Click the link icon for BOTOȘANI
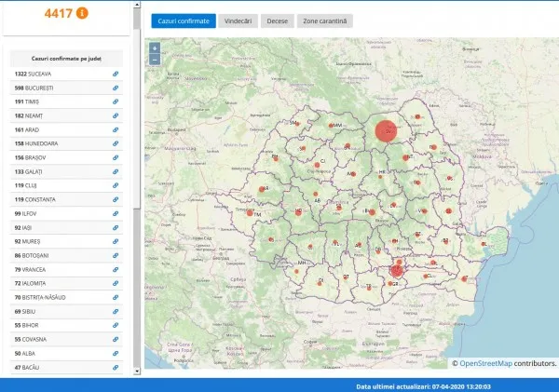Viewport: 559px width, 392px height. click(x=116, y=255)
